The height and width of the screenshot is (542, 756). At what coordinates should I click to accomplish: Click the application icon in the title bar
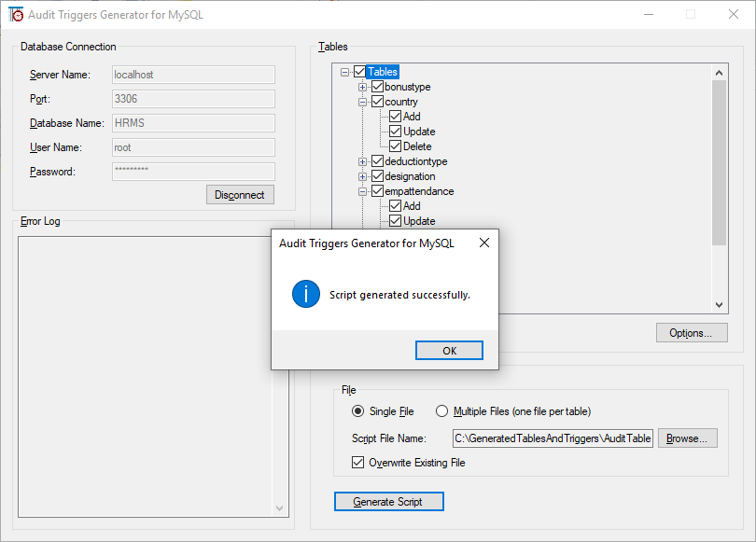[17, 14]
